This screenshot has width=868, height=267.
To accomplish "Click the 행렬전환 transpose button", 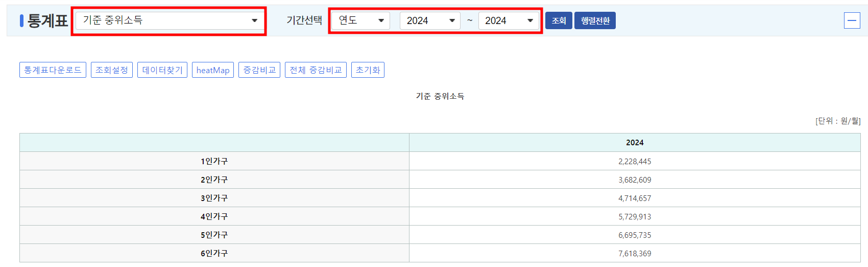I will [595, 20].
